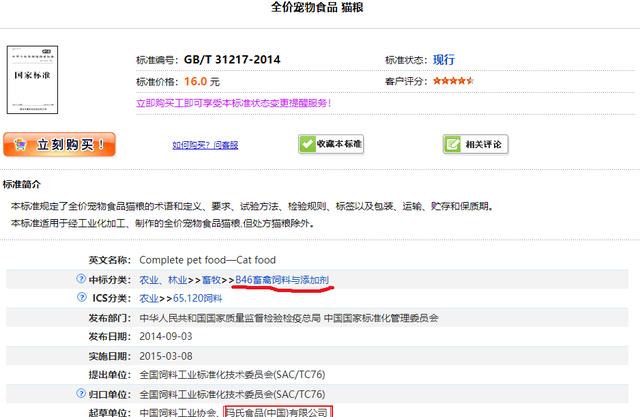
Task: Click the 现行 standard status text
Action: click(x=444, y=60)
